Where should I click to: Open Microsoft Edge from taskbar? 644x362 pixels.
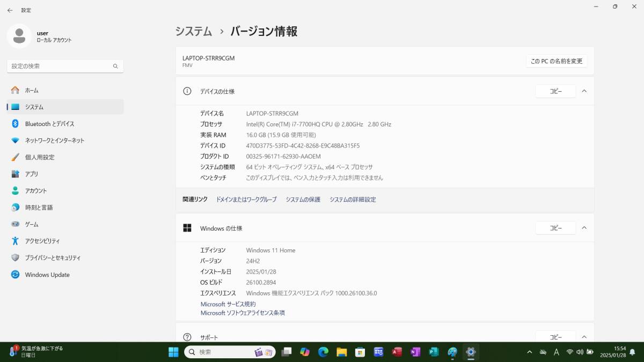tap(323, 352)
